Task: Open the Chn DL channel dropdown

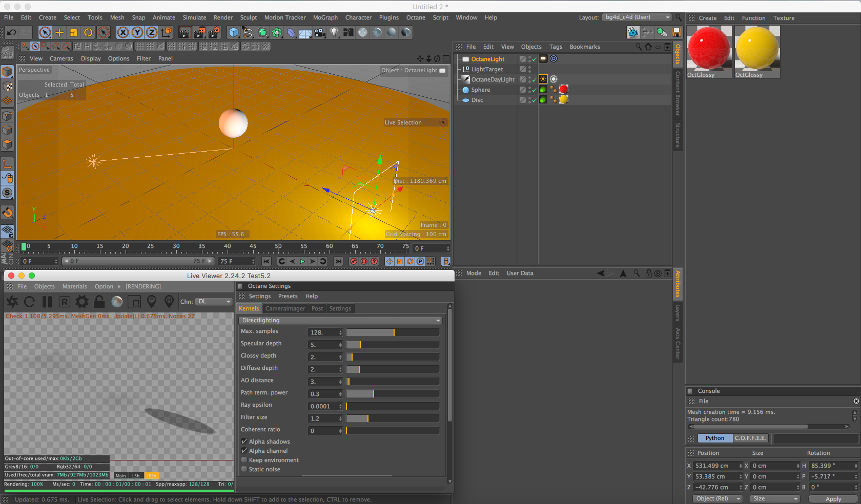Action: point(214,302)
